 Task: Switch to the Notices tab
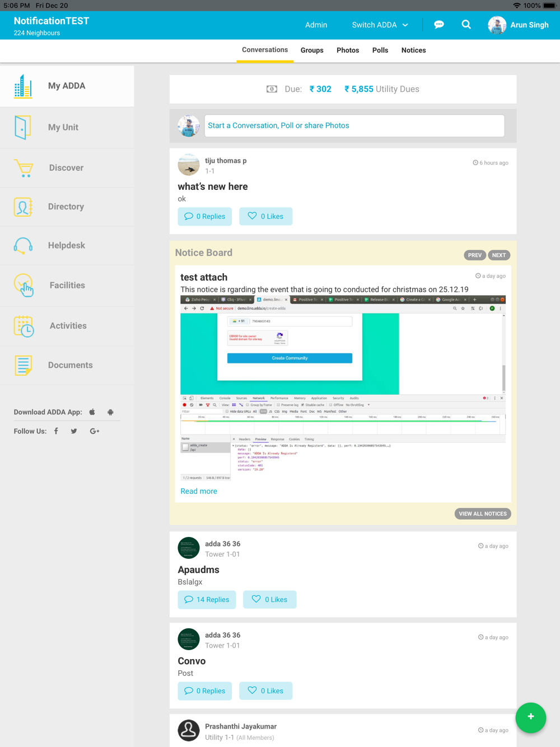tap(414, 50)
